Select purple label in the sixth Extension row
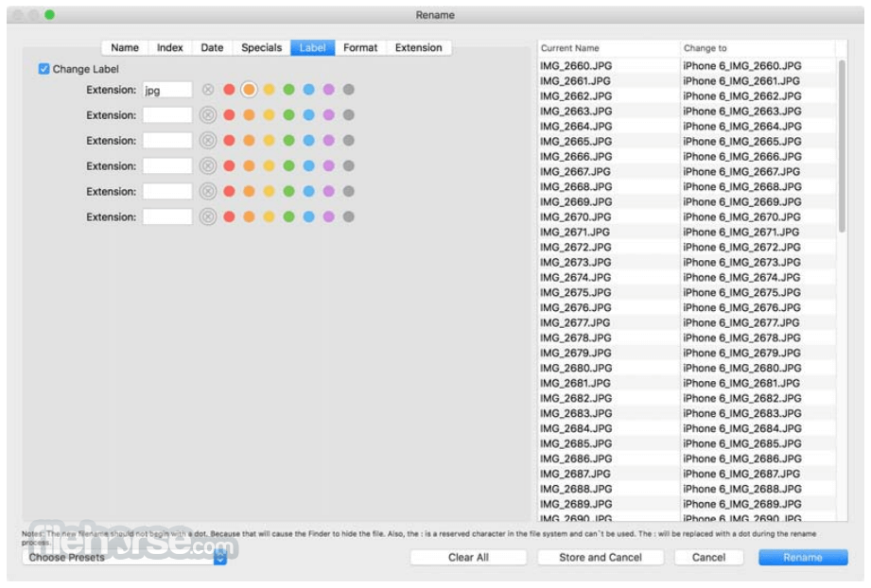Screen dimensions: 871x588 [329, 216]
